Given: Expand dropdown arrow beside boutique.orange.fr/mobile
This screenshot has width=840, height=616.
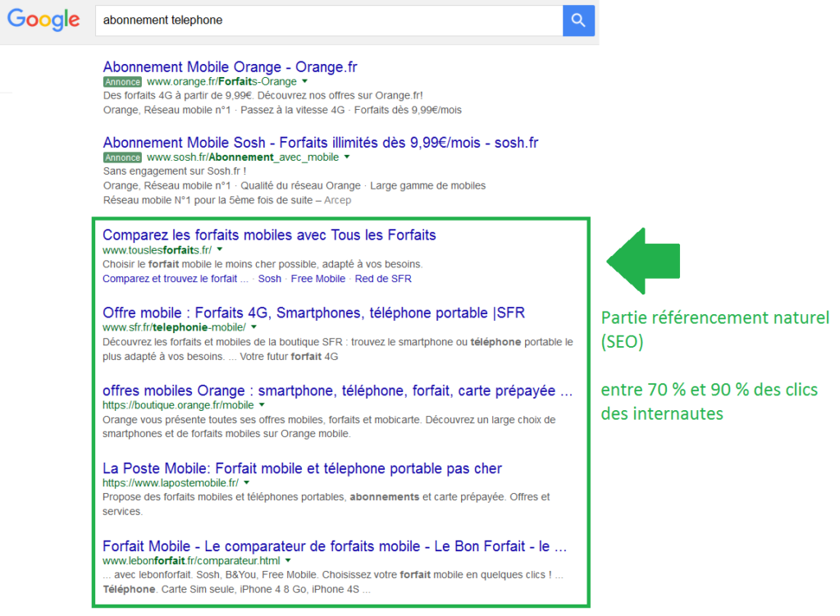Looking at the screenshot, I should [262, 405].
